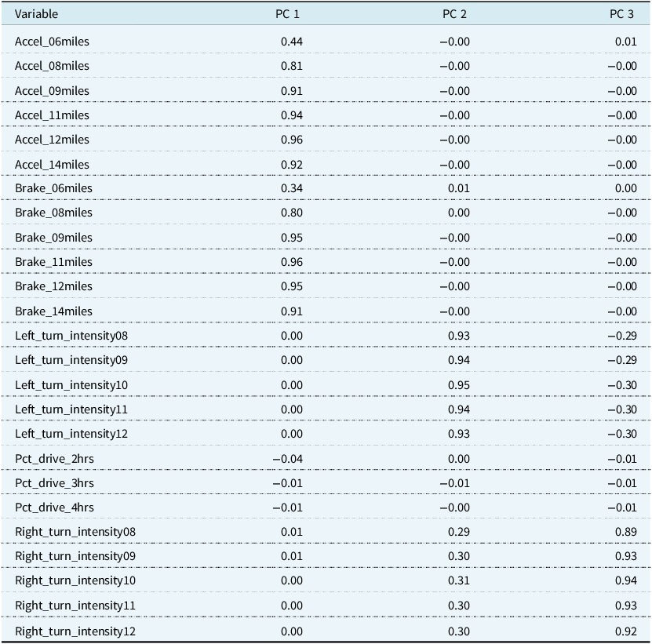Viewport: 652px width, 644px height.
Task: Click the PC 1 column header
Action: coord(287,14)
